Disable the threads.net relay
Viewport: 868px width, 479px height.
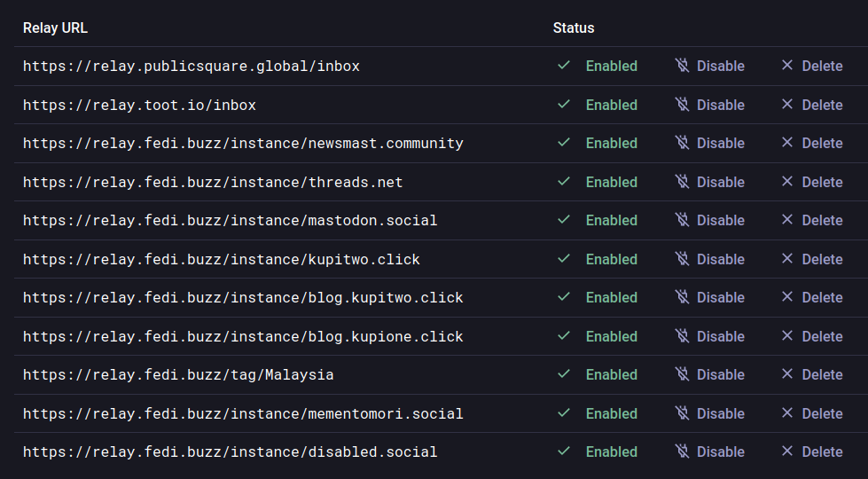(710, 182)
